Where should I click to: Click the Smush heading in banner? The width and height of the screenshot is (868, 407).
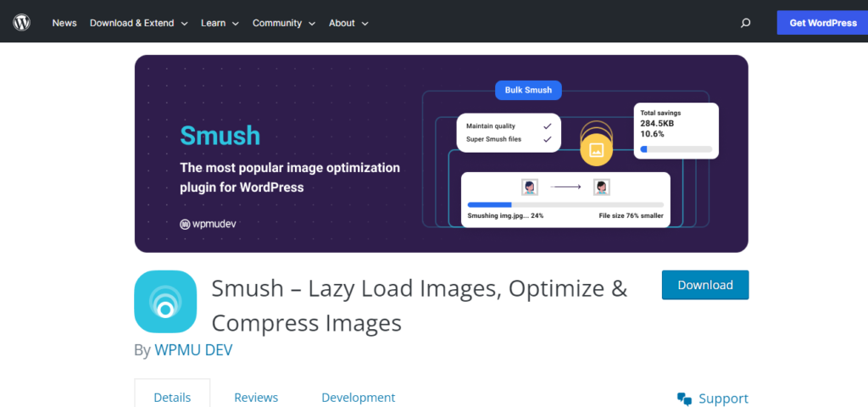(x=220, y=135)
